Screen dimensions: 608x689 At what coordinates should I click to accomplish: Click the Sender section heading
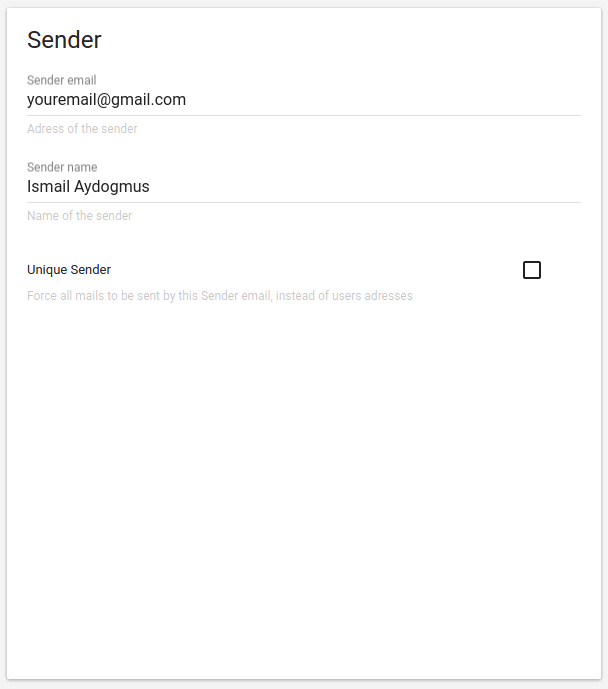tap(64, 40)
